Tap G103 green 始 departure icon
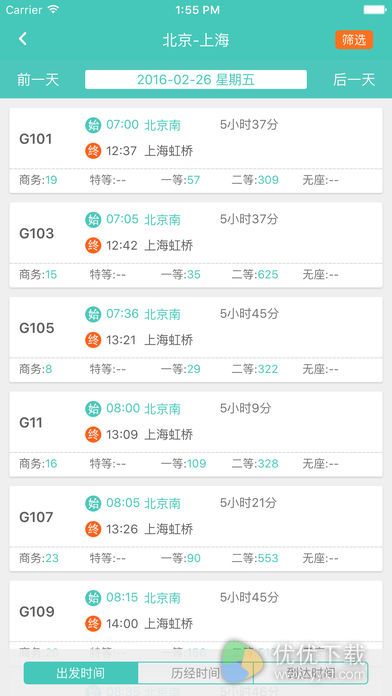This screenshot has height=696, width=392. pos(93,220)
